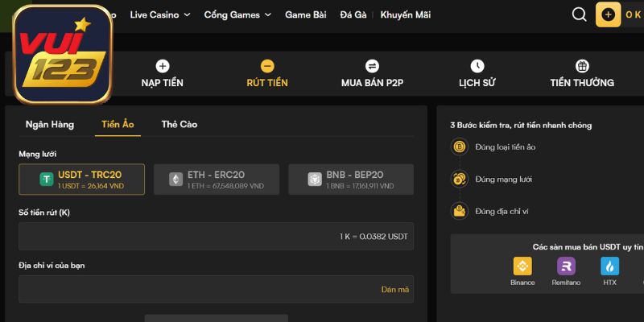Open the search magnifier icon
The height and width of the screenshot is (322, 644).
(579, 14)
